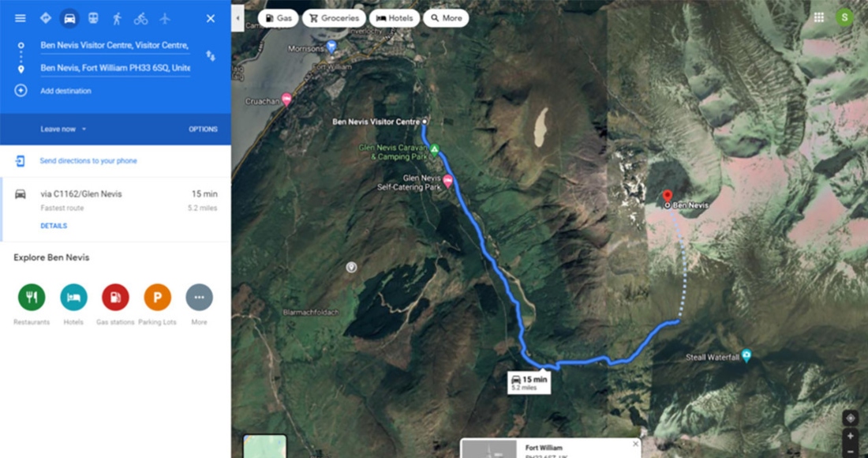Viewport: 868px width, 458px height.
Task: Select the Transit travel mode icon
Action: (x=93, y=18)
